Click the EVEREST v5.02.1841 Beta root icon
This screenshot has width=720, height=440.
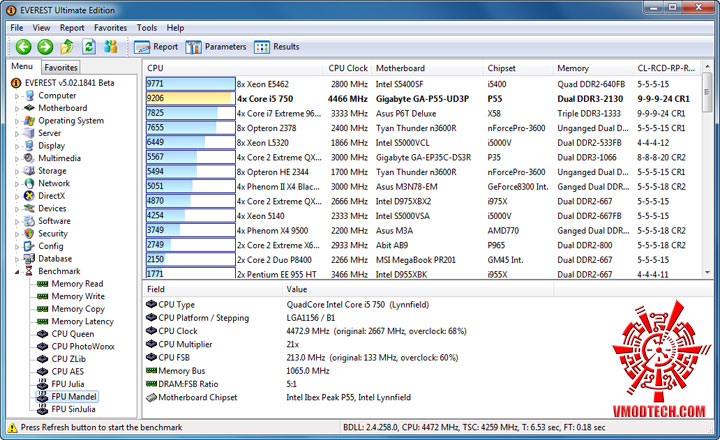[16, 83]
